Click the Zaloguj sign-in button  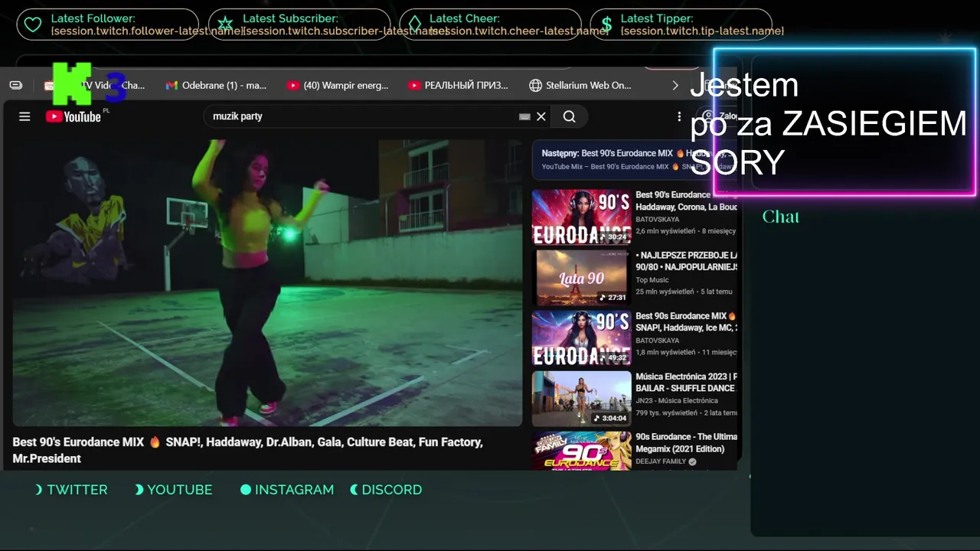pos(719,116)
